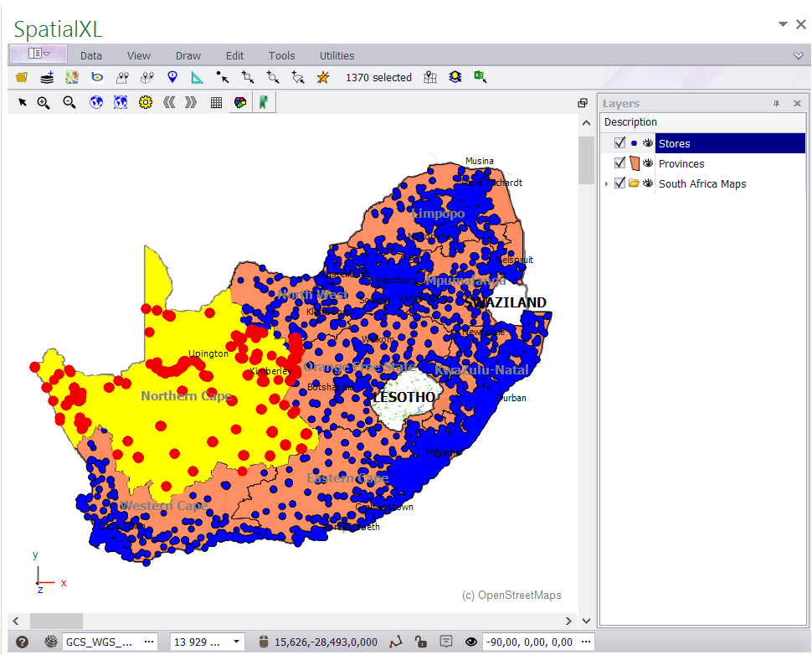The image size is (812, 655).
Task: Click the zoom out magnifier tool
Action: pyautogui.click(x=69, y=102)
